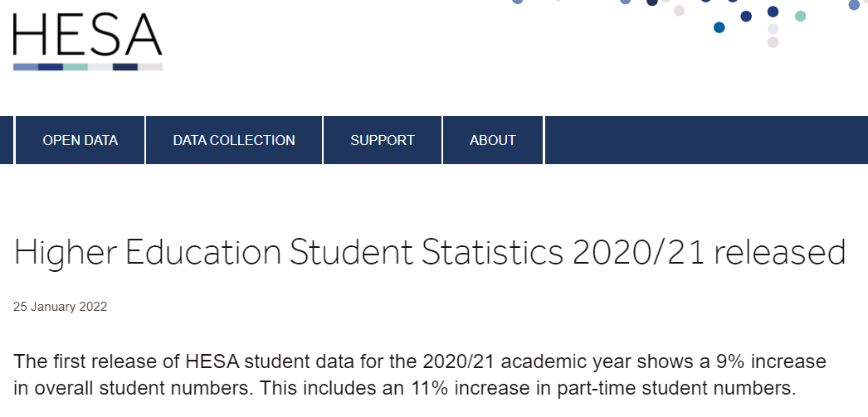This screenshot has height=417, width=868.
Task: Open the SUPPORT navigation item
Action: coord(383,140)
